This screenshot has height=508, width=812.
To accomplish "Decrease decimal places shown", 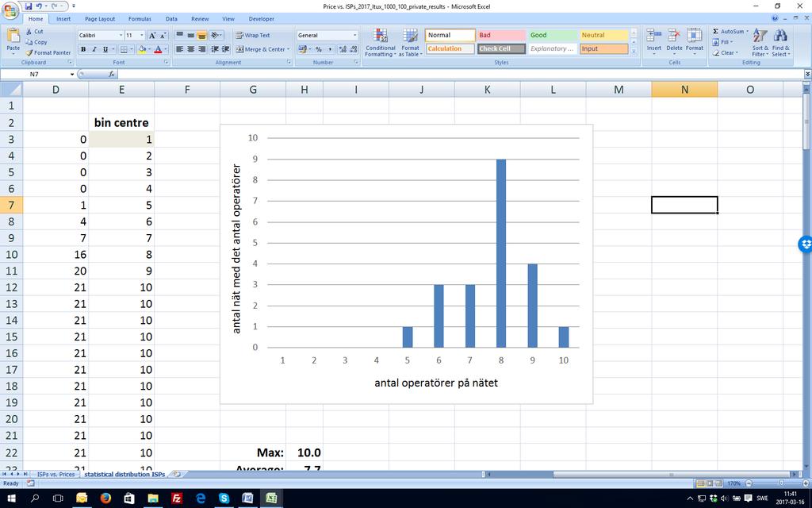I will pos(354,49).
